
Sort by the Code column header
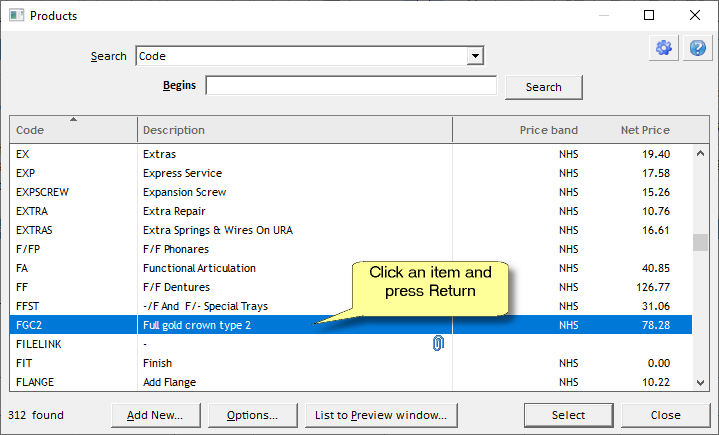click(x=73, y=130)
